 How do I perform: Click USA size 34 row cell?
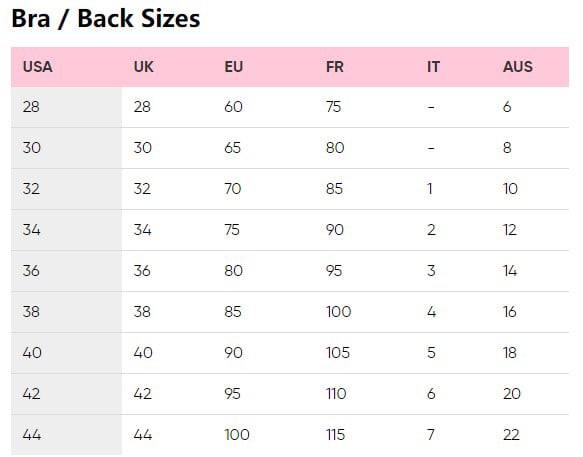tap(67, 230)
